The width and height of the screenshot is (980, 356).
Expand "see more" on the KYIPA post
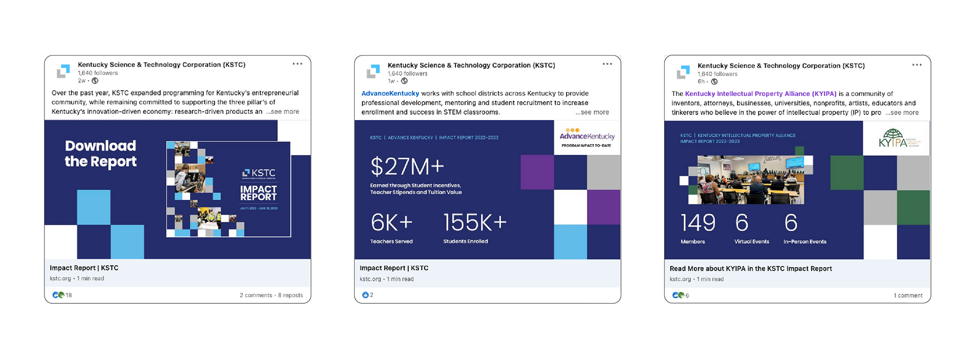[x=902, y=113]
